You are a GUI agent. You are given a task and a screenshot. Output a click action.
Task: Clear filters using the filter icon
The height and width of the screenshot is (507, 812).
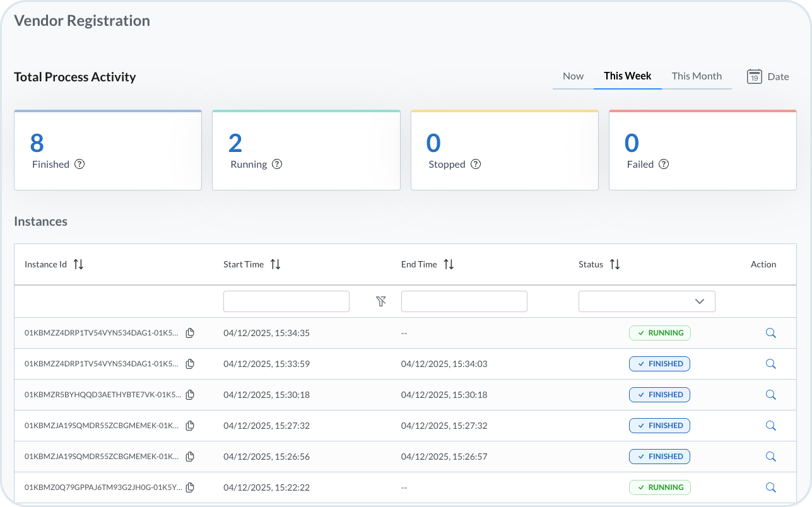[x=381, y=301]
